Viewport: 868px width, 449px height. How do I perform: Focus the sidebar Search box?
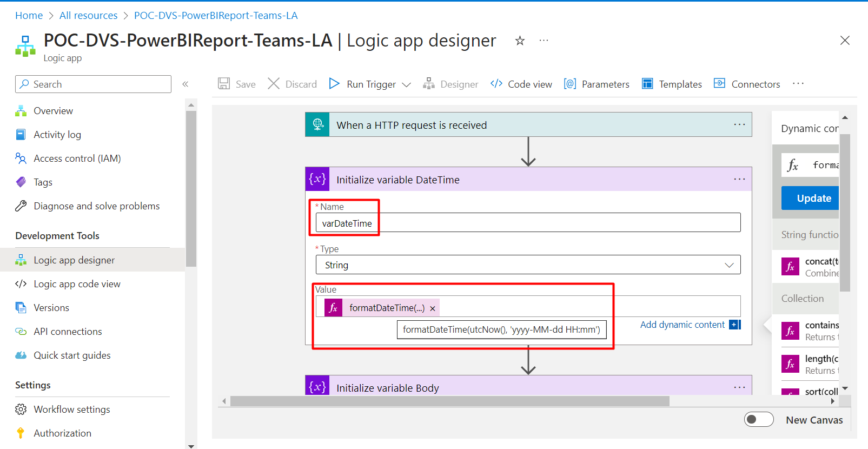pos(93,84)
